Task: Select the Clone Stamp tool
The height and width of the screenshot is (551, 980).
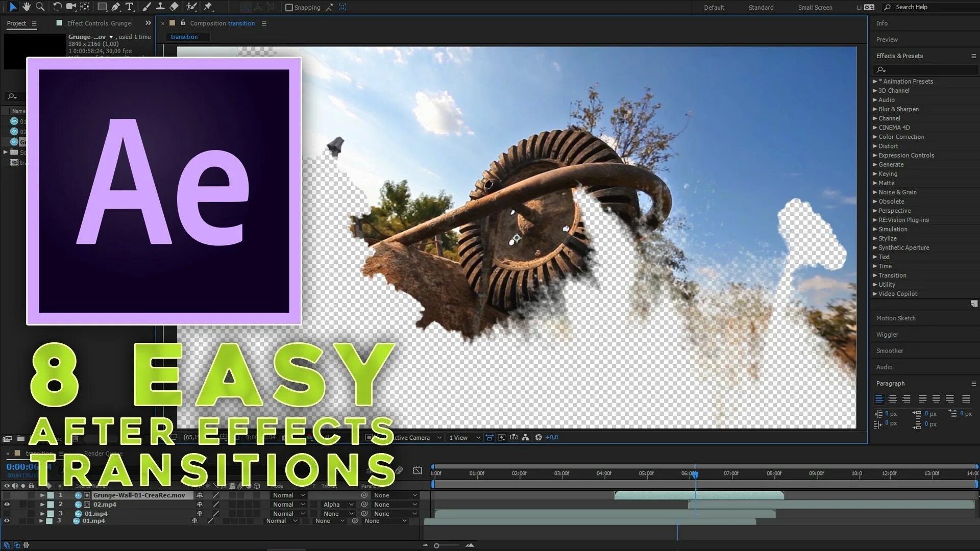Action: point(160,7)
